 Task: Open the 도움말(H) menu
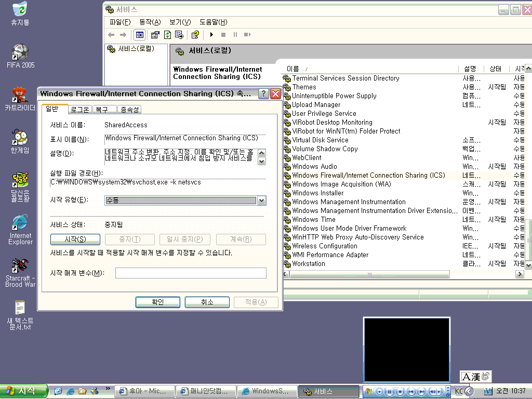pos(214,22)
